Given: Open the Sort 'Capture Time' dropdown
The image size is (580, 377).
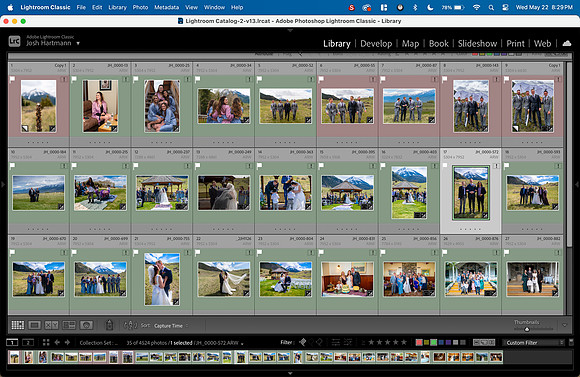Looking at the screenshot, I should [171, 326].
